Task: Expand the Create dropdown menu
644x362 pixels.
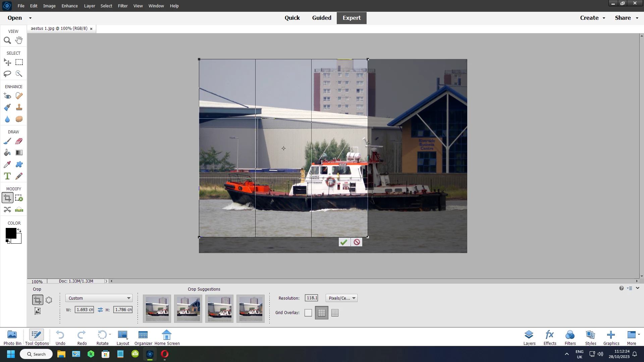Action: coord(593,18)
